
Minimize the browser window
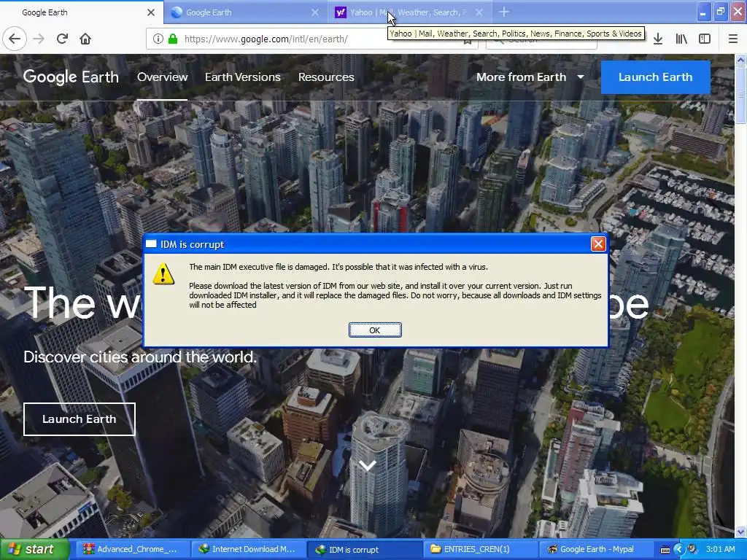pyautogui.click(x=703, y=13)
